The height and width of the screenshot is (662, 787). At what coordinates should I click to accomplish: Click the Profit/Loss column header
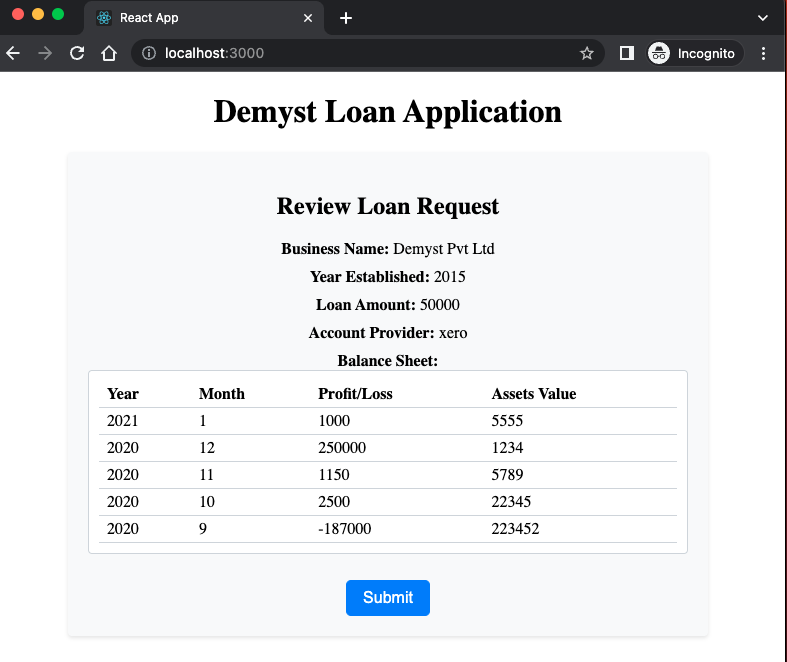pos(355,394)
